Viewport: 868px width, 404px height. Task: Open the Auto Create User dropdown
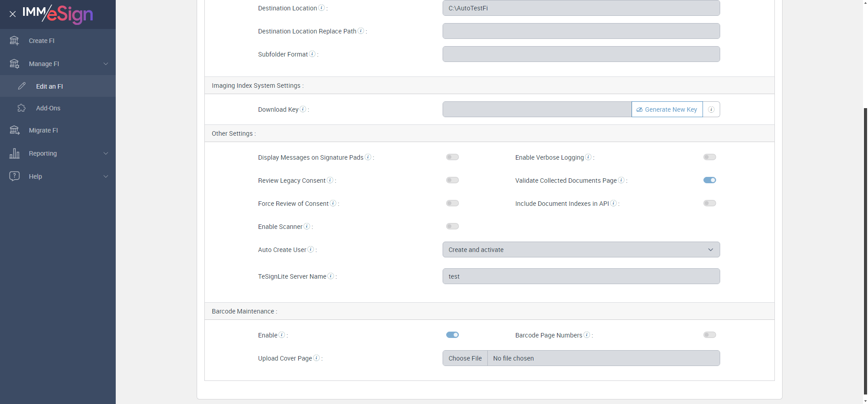click(x=581, y=250)
